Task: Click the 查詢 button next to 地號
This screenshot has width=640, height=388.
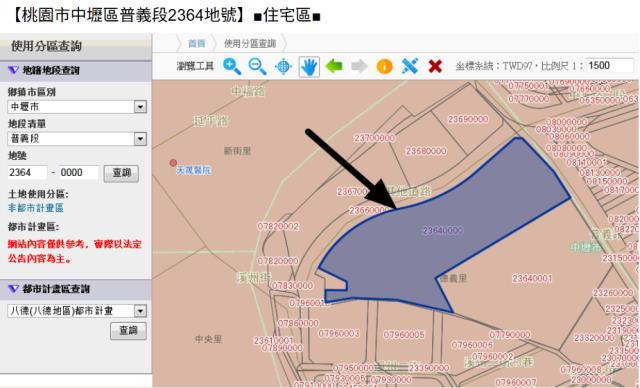Action: coord(121,173)
